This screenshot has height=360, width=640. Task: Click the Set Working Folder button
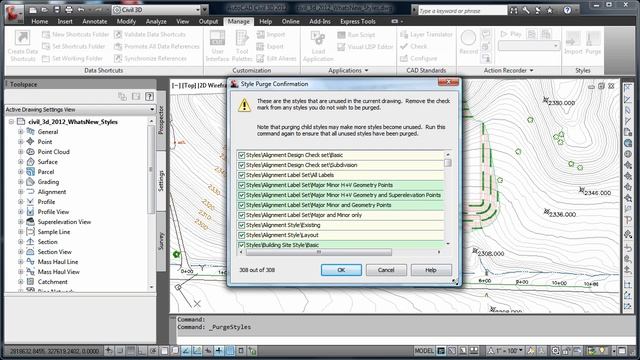[x=73, y=59]
